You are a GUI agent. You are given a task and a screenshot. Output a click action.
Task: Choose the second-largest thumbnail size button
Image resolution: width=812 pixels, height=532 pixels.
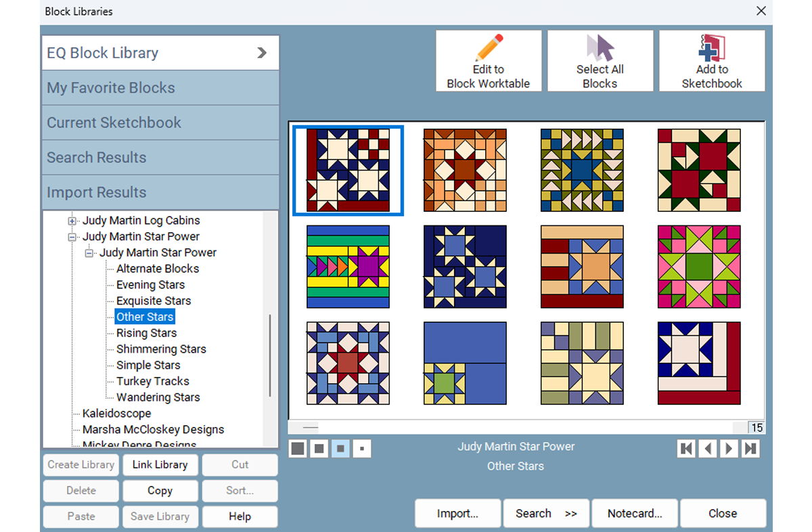319,449
